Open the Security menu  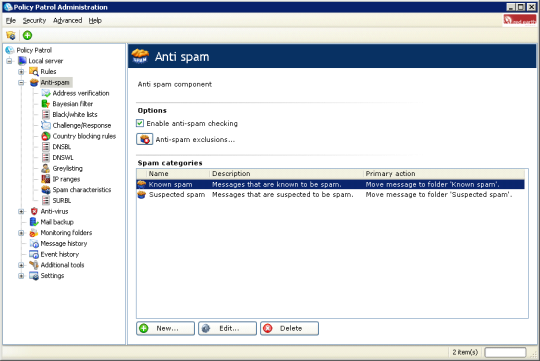point(34,21)
